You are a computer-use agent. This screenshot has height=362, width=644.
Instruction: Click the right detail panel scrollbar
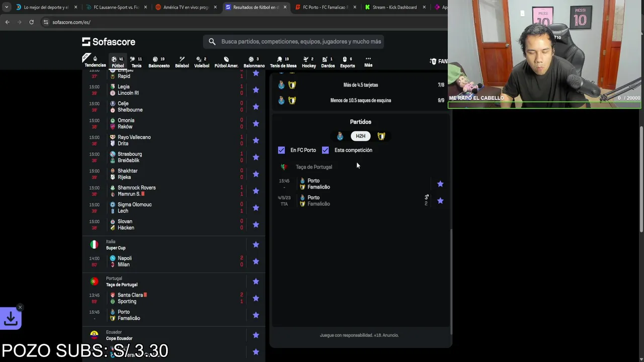pos(451,282)
